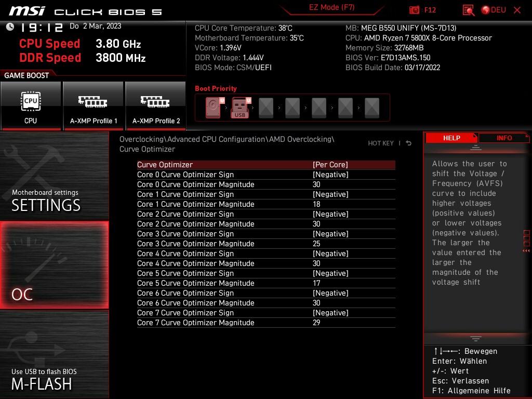Edit Core 6 Curve Optimizer Magnitude value
The width and height of the screenshot is (532, 399).
point(266,302)
